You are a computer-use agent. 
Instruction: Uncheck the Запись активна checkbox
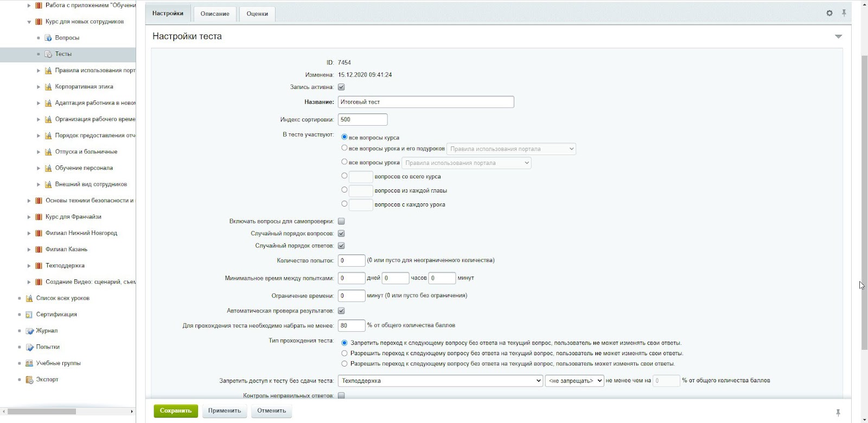click(341, 87)
